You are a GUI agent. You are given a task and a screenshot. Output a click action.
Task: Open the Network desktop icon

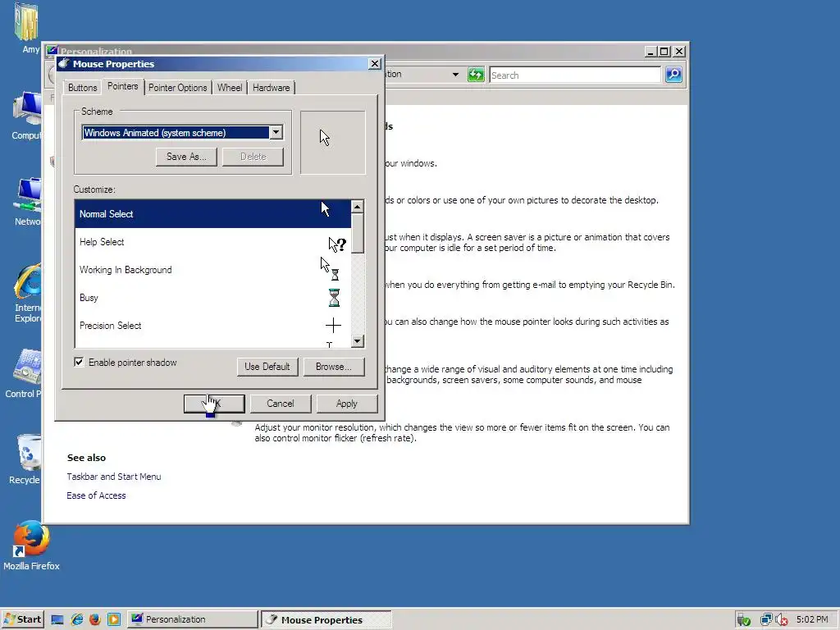(28, 202)
